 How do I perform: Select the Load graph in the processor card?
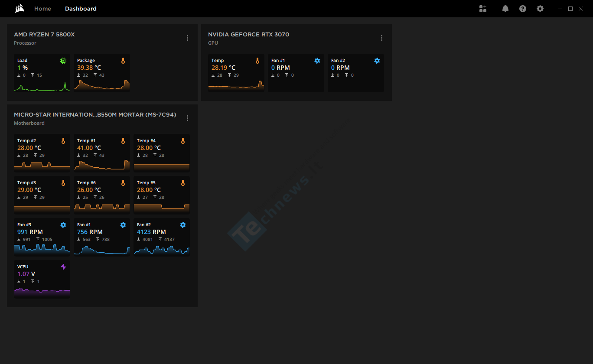click(x=42, y=85)
